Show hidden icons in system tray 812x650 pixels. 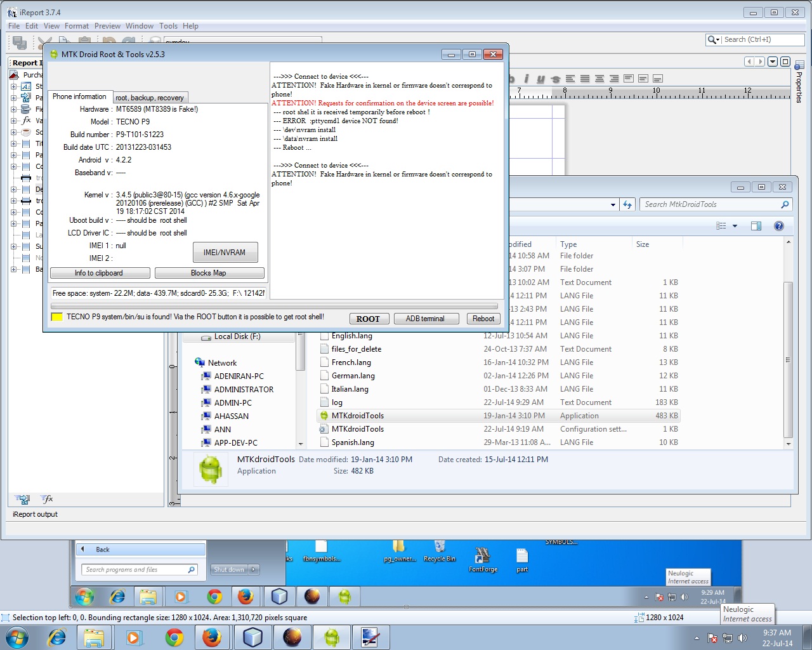[697, 638]
